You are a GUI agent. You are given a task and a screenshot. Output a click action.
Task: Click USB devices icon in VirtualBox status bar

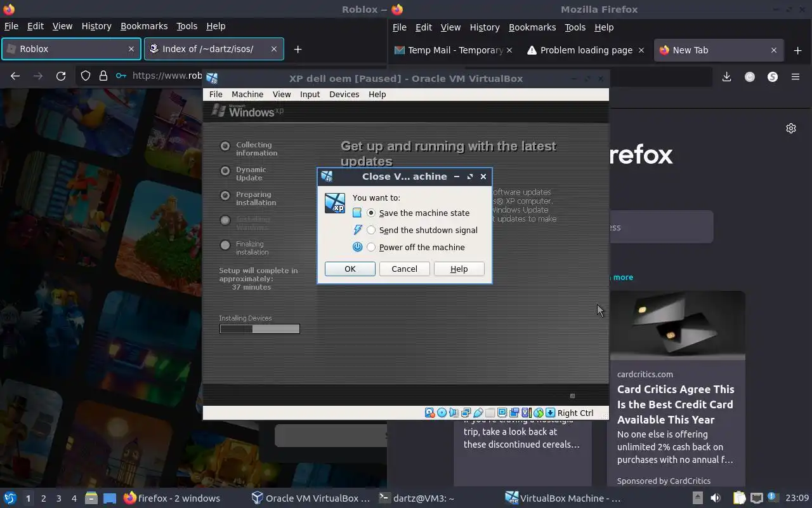point(478,413)
